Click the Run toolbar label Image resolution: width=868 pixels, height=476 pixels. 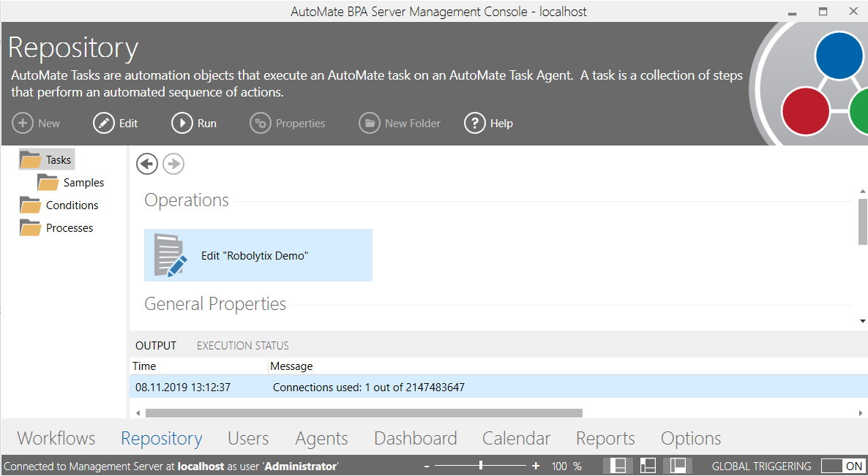pos(207,124)
